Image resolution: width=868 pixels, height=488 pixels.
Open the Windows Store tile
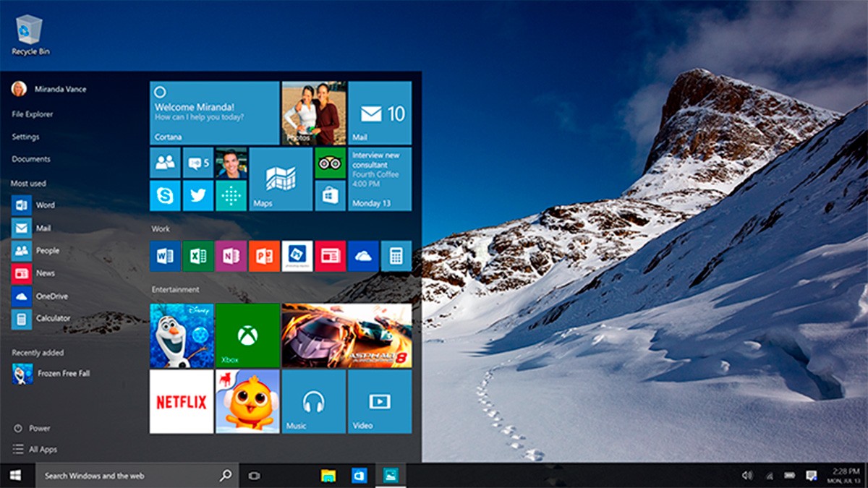coord(331,196)
